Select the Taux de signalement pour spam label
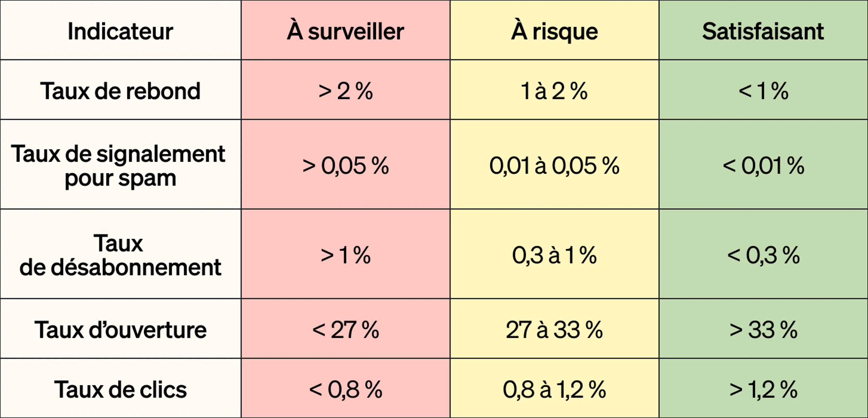 (118, 166)
